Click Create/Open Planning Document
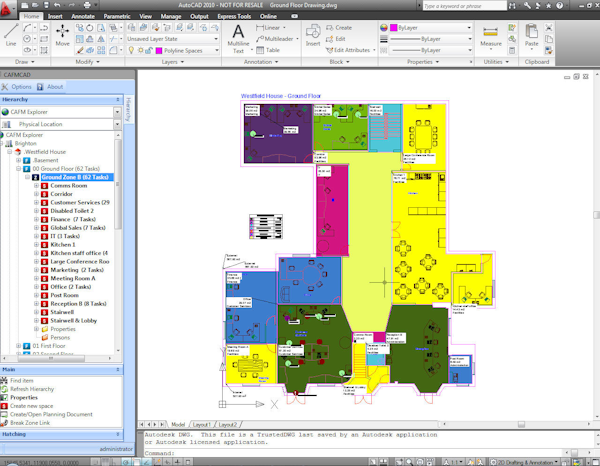Viewport: 600px width, 466px height. click(x=51, y=414)
